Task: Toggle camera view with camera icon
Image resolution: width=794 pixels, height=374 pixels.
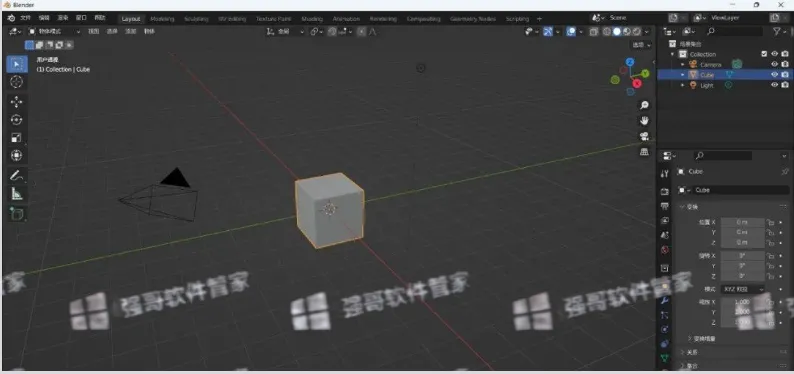Action: coord(644,136)
